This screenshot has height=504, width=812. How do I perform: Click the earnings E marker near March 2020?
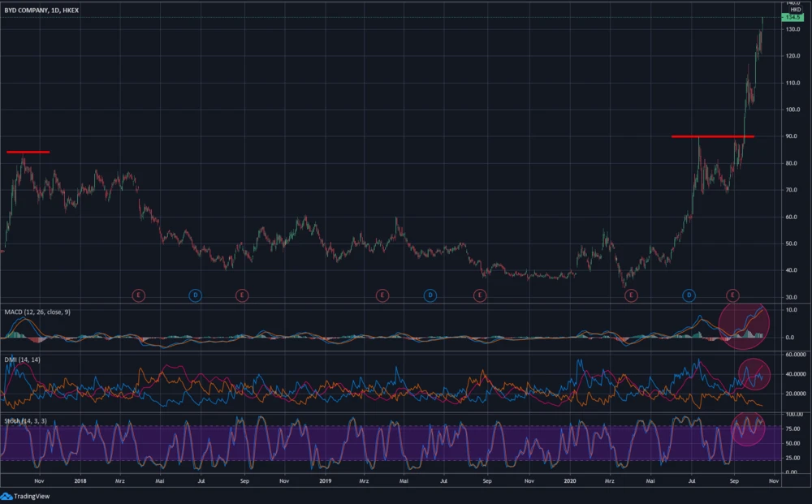coord(631,295)
